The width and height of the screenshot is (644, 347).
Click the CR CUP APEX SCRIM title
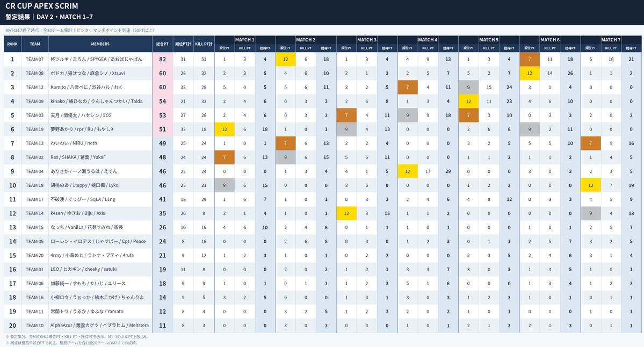[41, 6]
